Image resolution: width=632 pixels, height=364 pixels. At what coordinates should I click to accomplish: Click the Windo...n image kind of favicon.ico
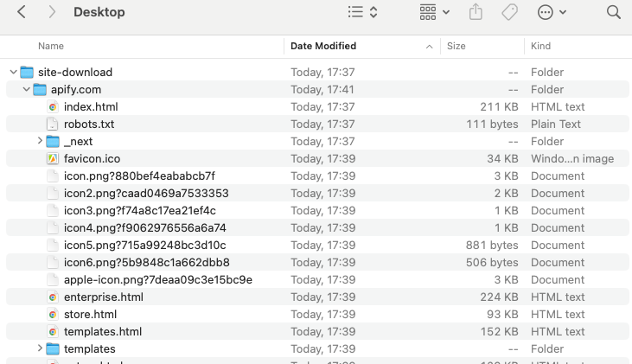click(x=572, y=159)
